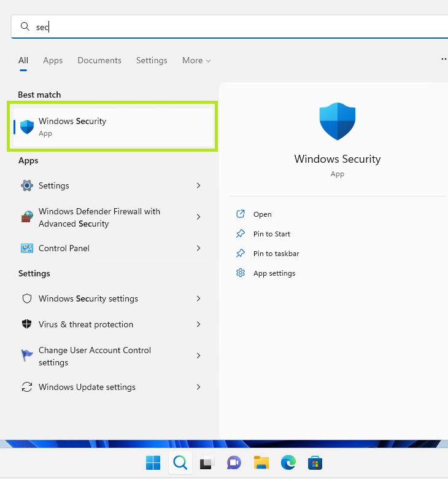Expand the Virus & threat protection chevron

coord(198,324)
